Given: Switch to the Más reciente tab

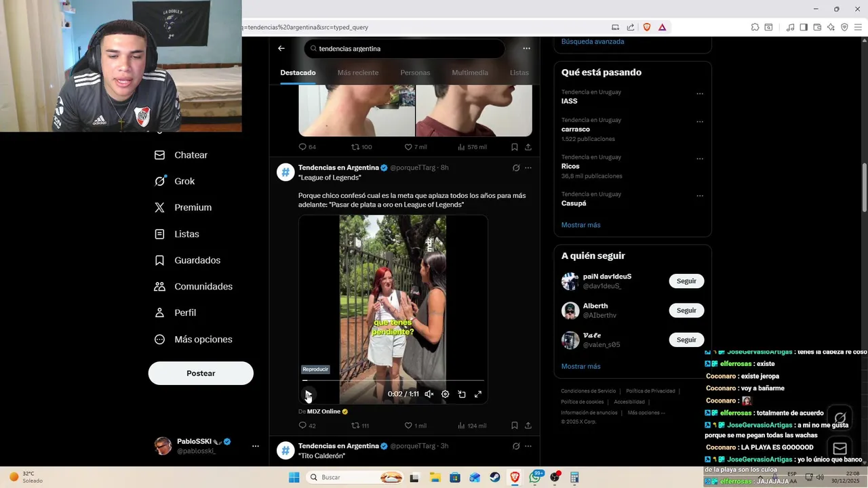Looking at the screenshot, I should click(x=358, y=73).
